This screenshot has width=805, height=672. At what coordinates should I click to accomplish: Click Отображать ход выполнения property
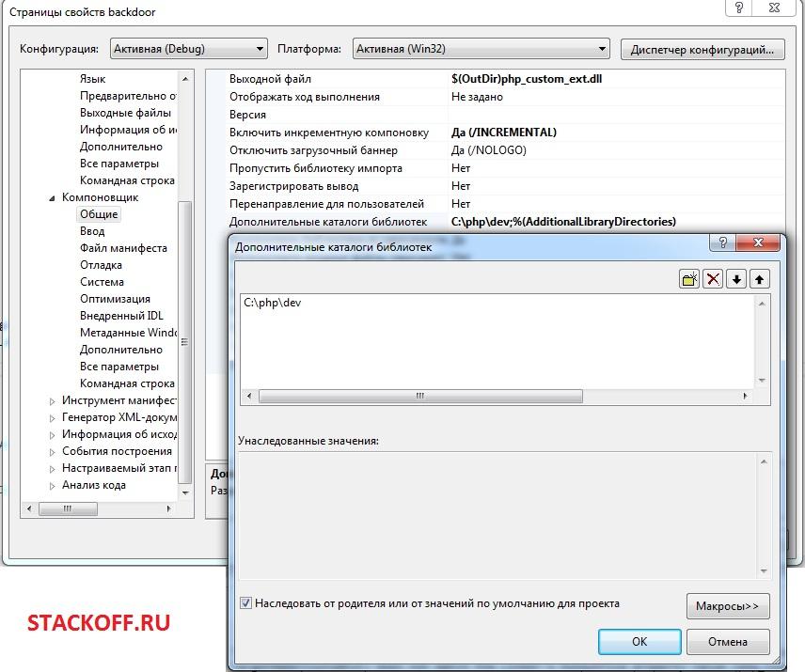(x=305, y=97)
